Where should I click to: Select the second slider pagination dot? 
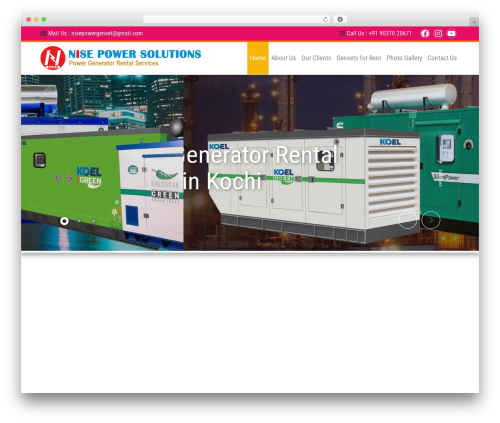79,221
